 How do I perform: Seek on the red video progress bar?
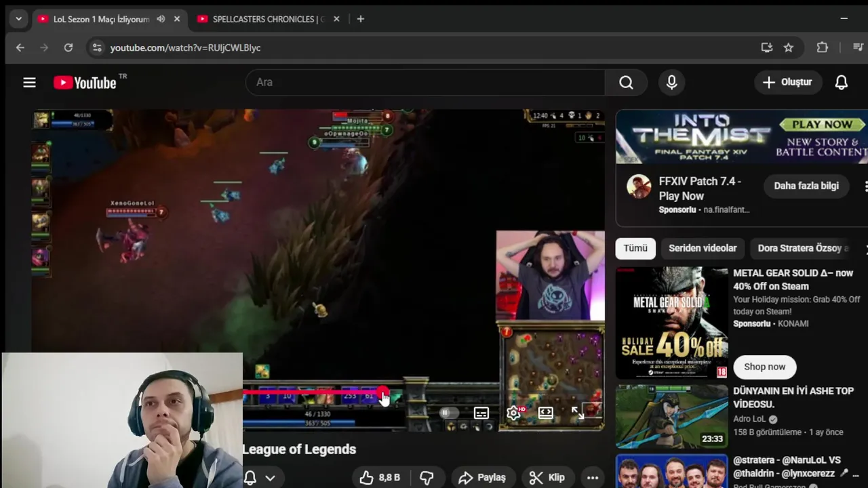pyautogui.click(x=313, y=392)
